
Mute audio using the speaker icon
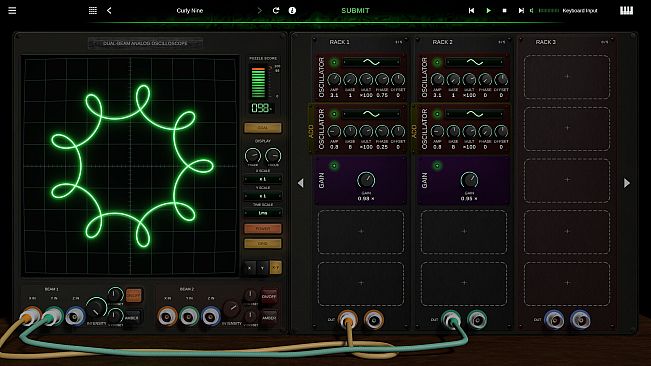(x=532, y=10)
